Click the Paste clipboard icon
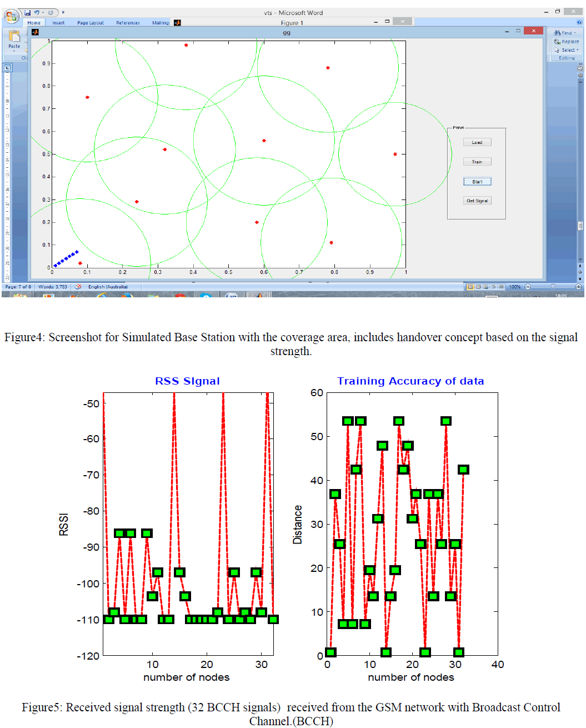Image resolution: width=586 pixels, height=728 pixels. click(14, 38)
